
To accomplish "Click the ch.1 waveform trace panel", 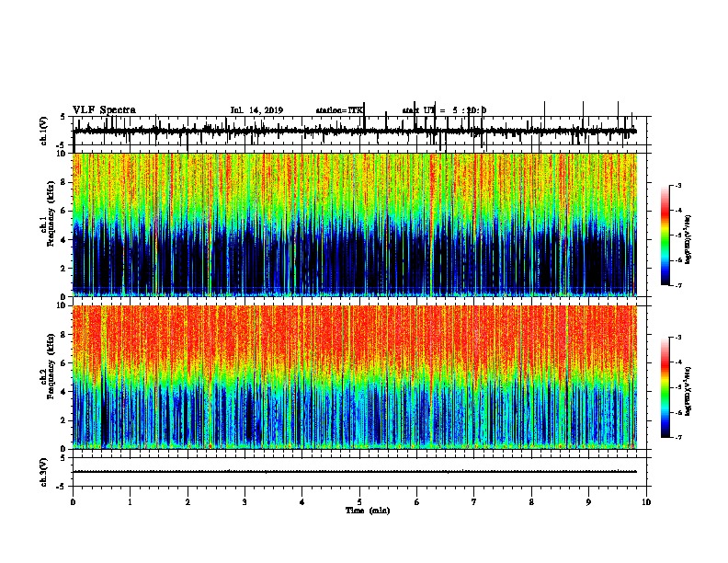I will tap(361, 131).
